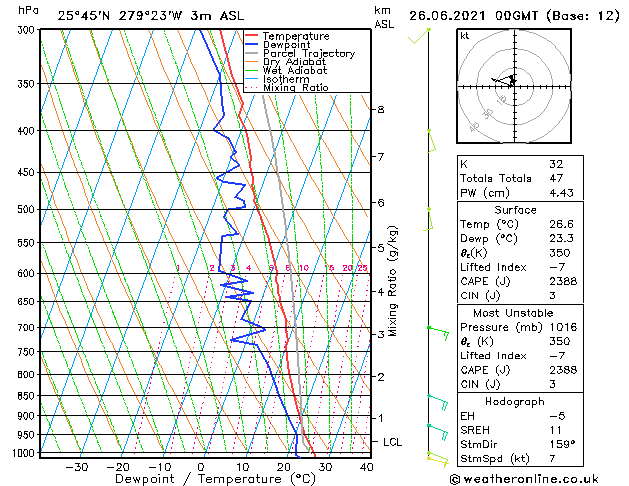Viewport: 629px width, 486px height.
Task: Select the 'Parcel Trajectory' legend label
Action: coord(309,53)
